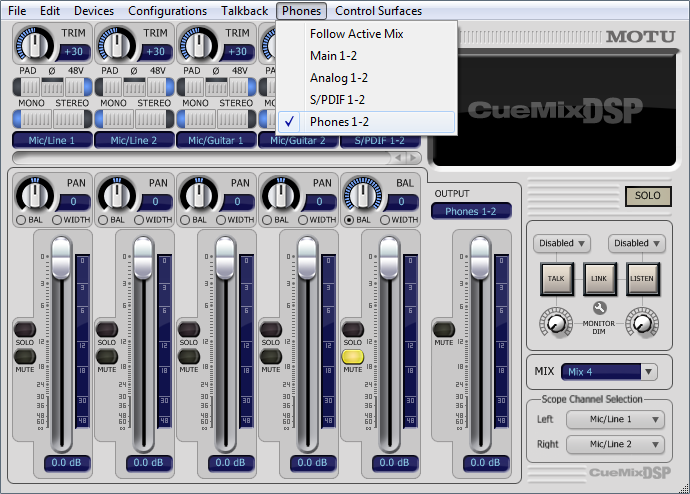Screen dimensions: 690x494
Task: Open the Configurations menu
Action: click(167, 11)
